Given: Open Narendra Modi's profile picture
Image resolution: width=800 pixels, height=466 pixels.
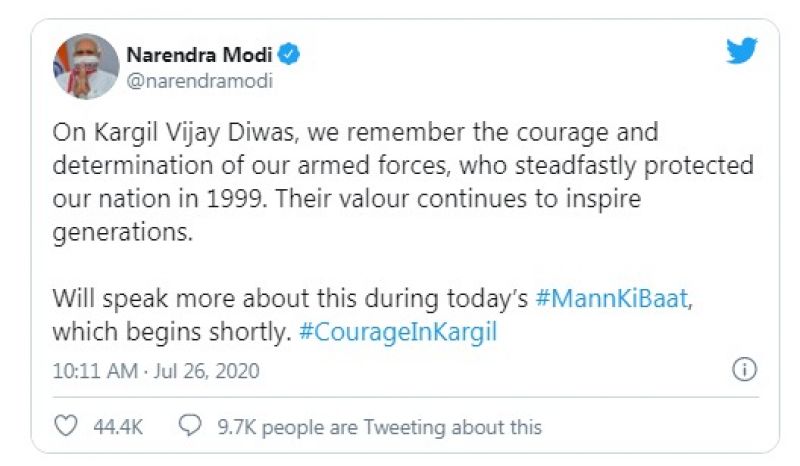Looking at the screenshot, I should (x=86, y=66).
